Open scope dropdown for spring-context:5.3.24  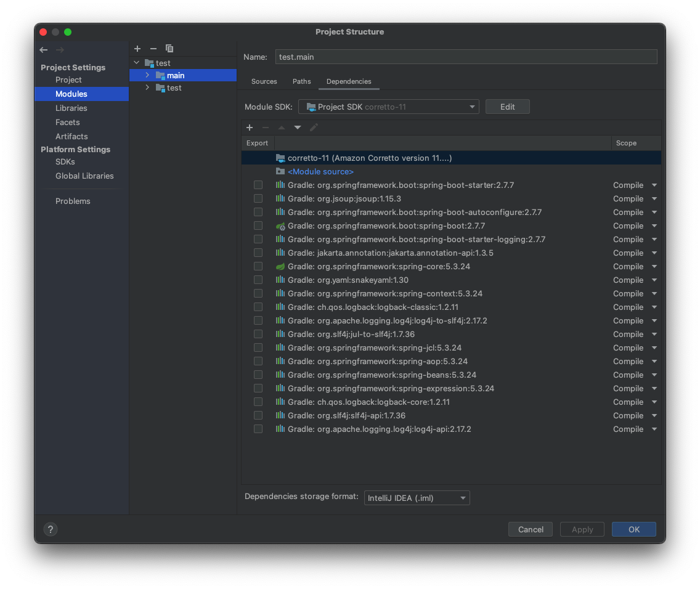[654, 293]
